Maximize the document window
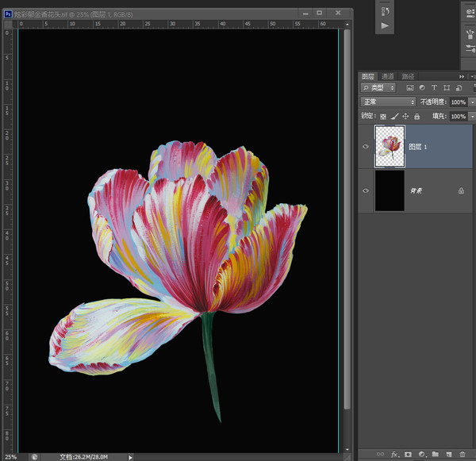The image size is (476, 461). (320, 13)
